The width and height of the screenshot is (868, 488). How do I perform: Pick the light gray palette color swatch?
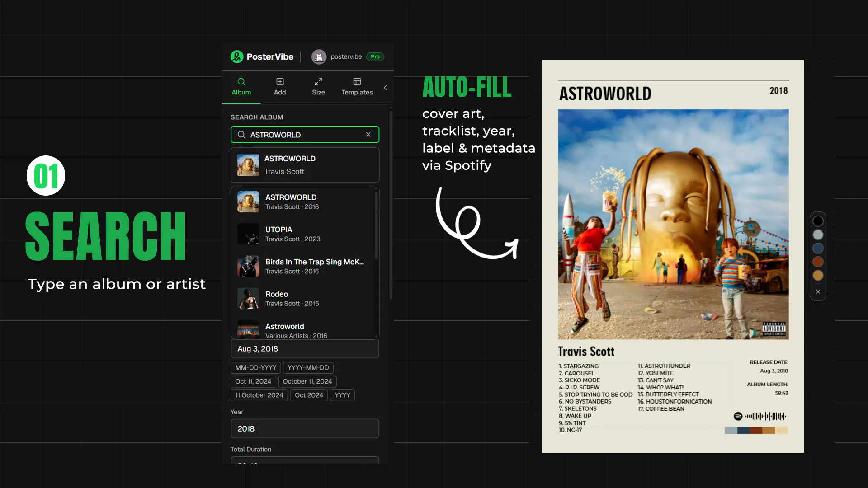pyautogui.click(x=818, y=235)
